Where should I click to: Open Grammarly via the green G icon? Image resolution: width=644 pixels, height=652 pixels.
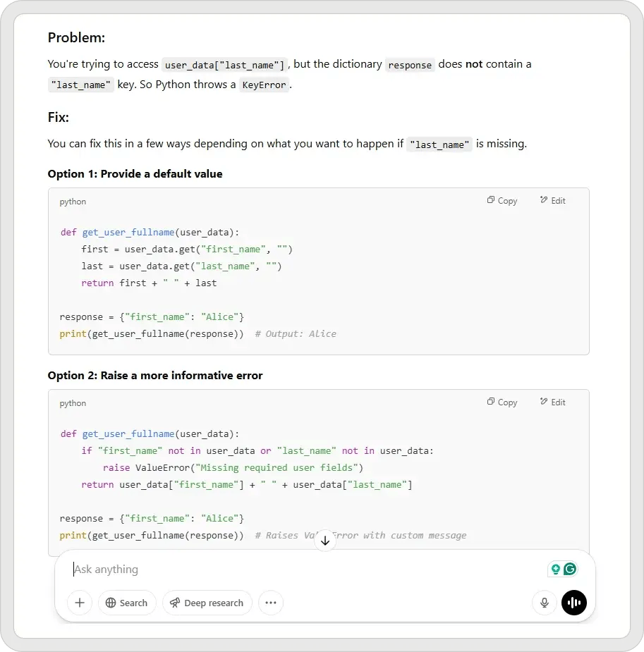point(569,569)
